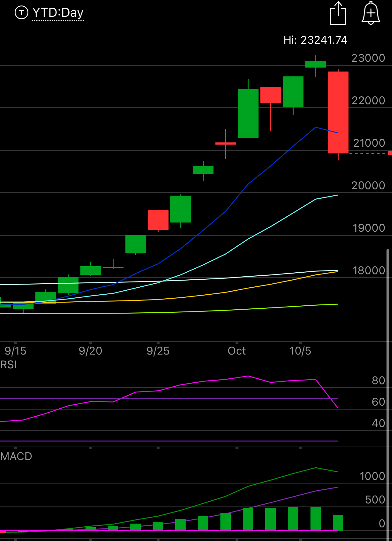Tap the circled T icon
The width and height of the screenshot is (392, 541).
(x=21, y=13)
